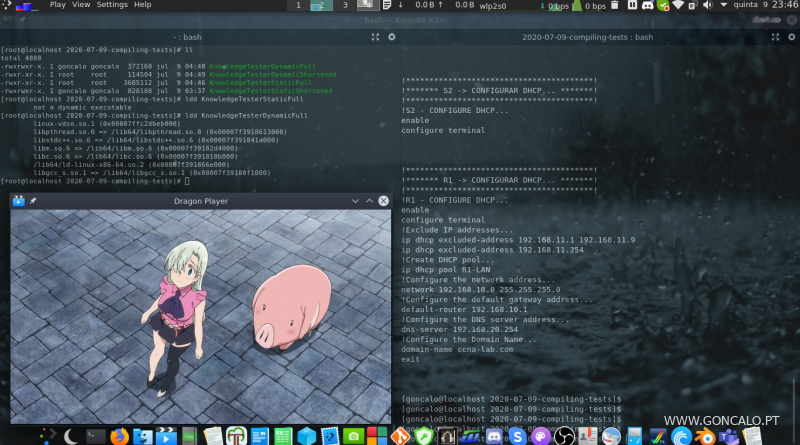Open the Discord icon in the dock
This screenshot has width=800, height=445.
coord(494,436)
